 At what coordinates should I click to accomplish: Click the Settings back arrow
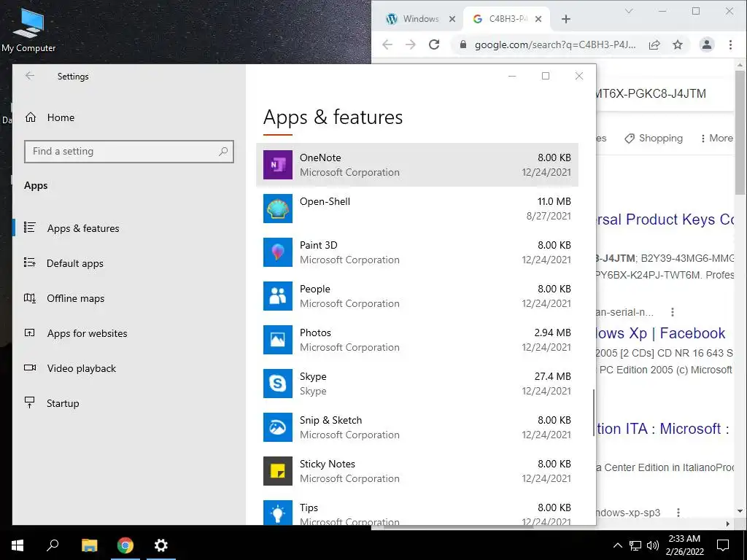(x=30, y=76)
